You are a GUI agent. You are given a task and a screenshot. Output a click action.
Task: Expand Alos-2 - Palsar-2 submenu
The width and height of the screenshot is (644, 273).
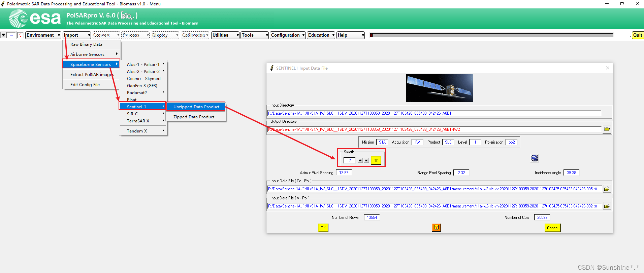coord(143,71)
